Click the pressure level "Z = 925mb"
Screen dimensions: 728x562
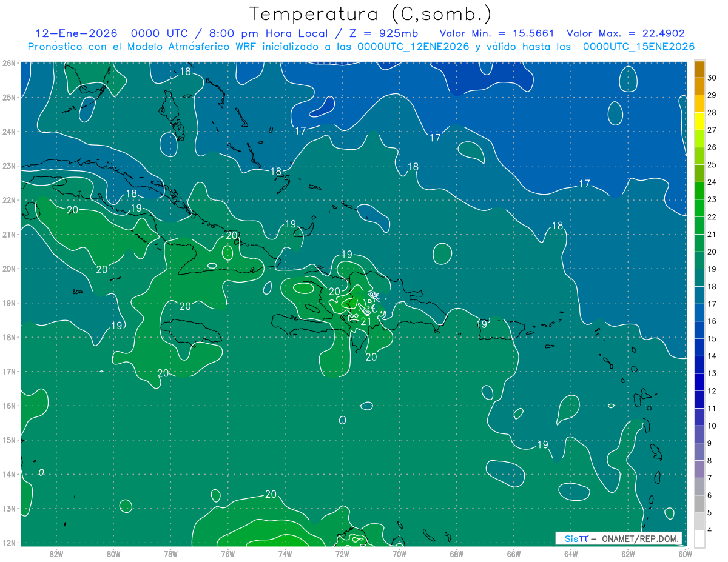click(381, 33)
